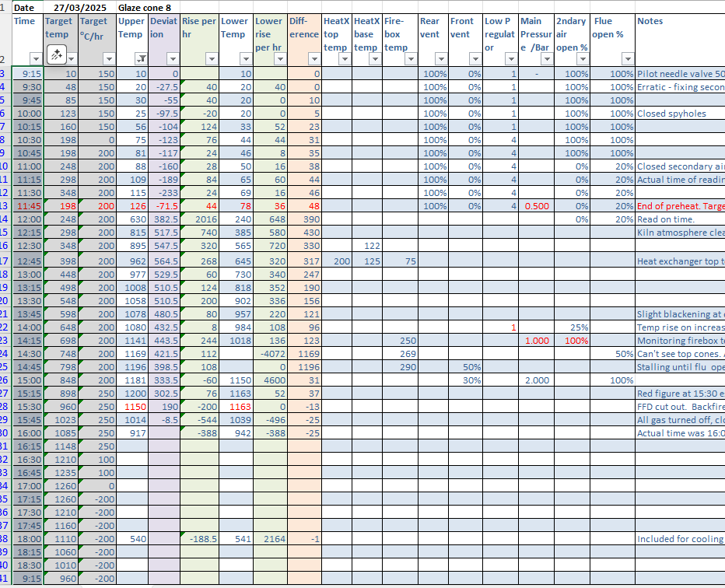This screenshot has width=725, height=588.
Task: Expand the Target °C/hr filter dropdown
Action: tap(109, 59)
